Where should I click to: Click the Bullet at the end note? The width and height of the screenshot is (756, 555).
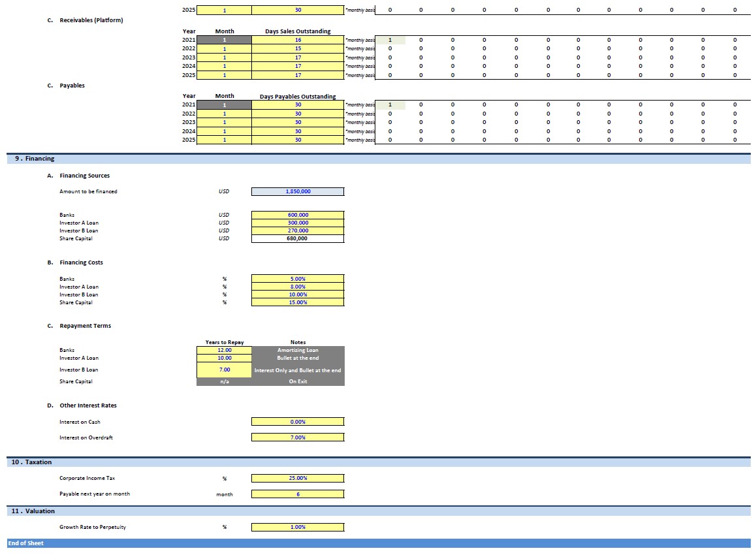pos(298,358)
